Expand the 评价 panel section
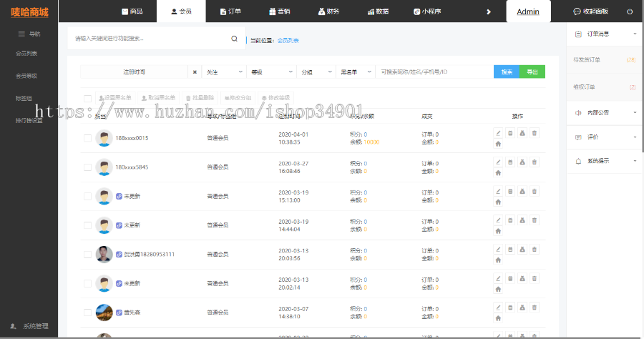Screen dimensions: 644x339 (x=605, y=137)
